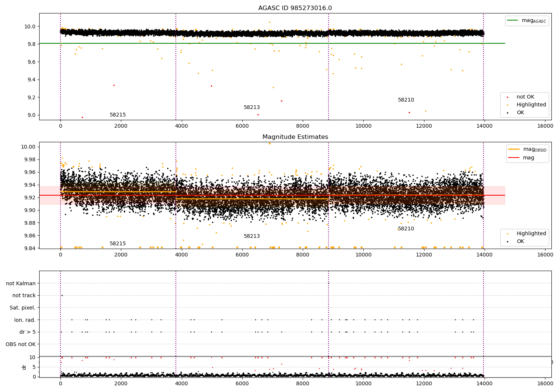
Task: Click the title 'AGASC ID 985273016.0'
Action: [295, 8]
